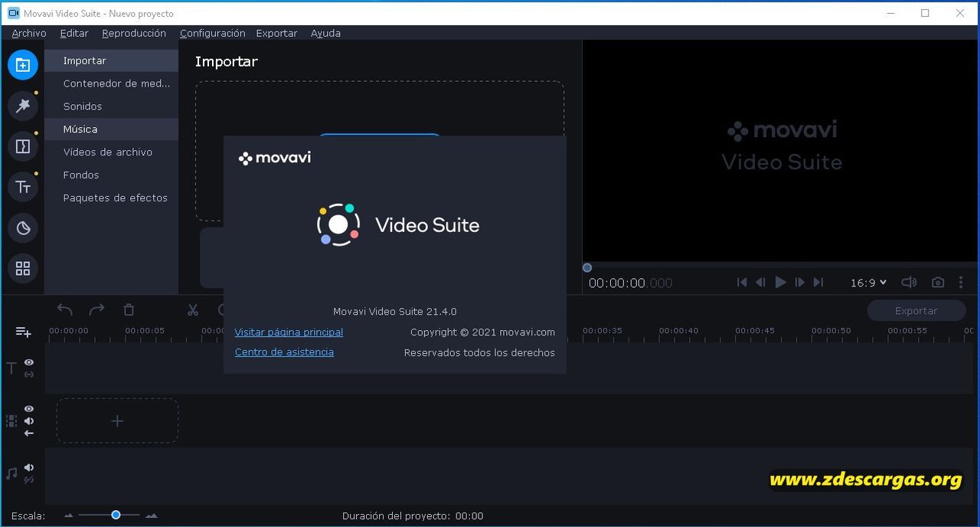Image resolution: width=980 pixels, height=527 pixels.
Task: Select Contenedor de med... category
Action: pyautogui.click(x=111, y=83)
